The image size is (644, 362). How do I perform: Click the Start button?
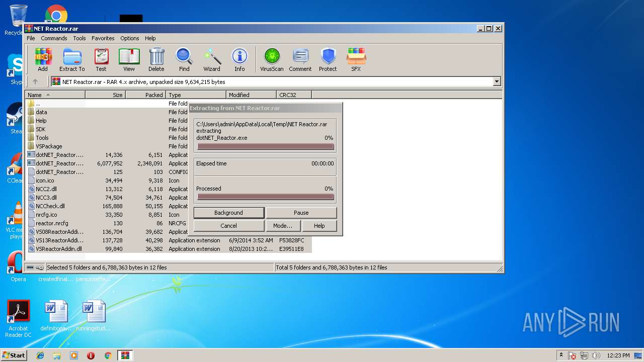click(x=14, y=355)
